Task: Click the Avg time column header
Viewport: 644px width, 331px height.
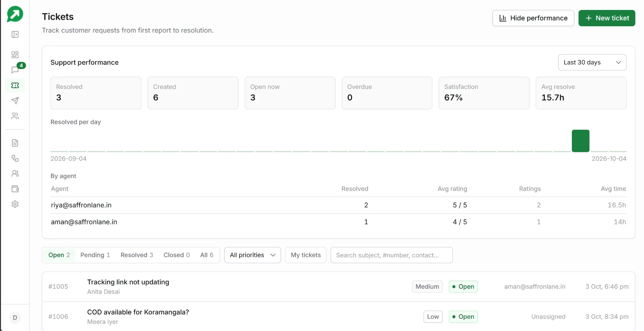Action: tap(613, 189)
